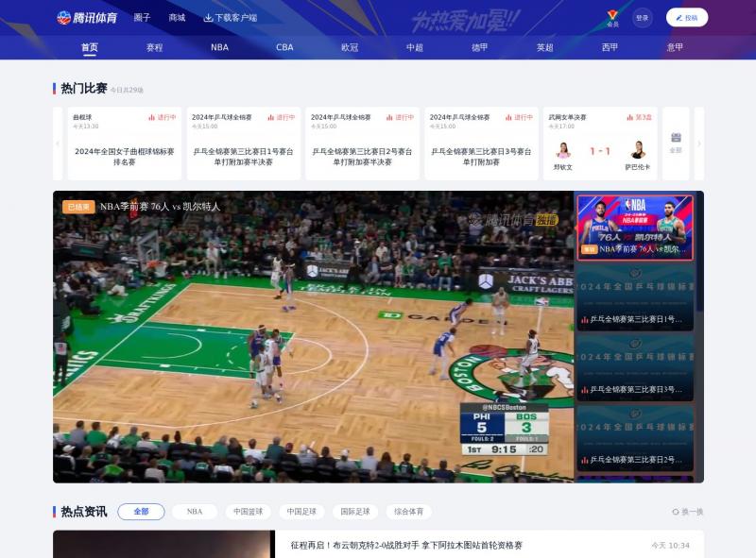Open the 全部 all-matches calendar icon

[676, 143]
